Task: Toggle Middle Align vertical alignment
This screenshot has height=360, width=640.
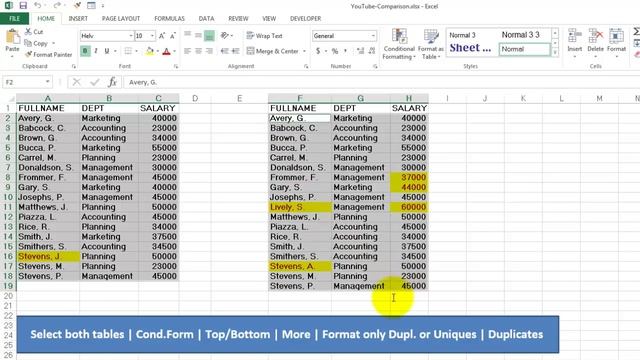Action: coord(198,36)
